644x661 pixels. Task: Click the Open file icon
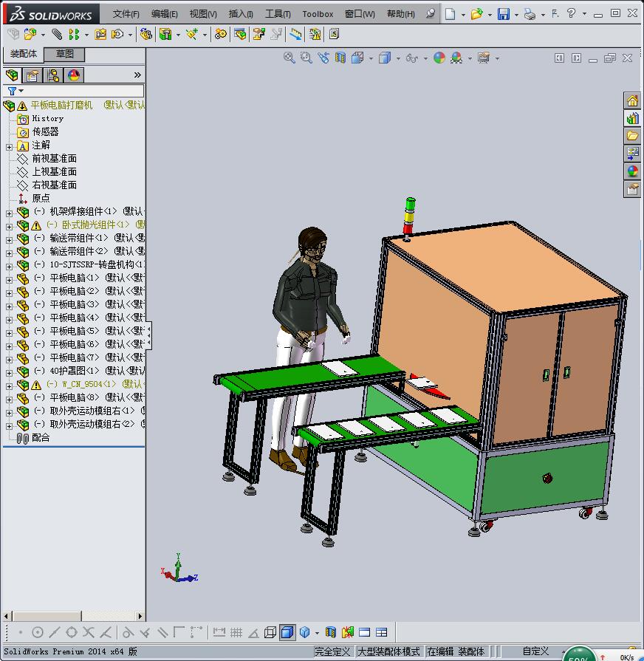[476, 14]
